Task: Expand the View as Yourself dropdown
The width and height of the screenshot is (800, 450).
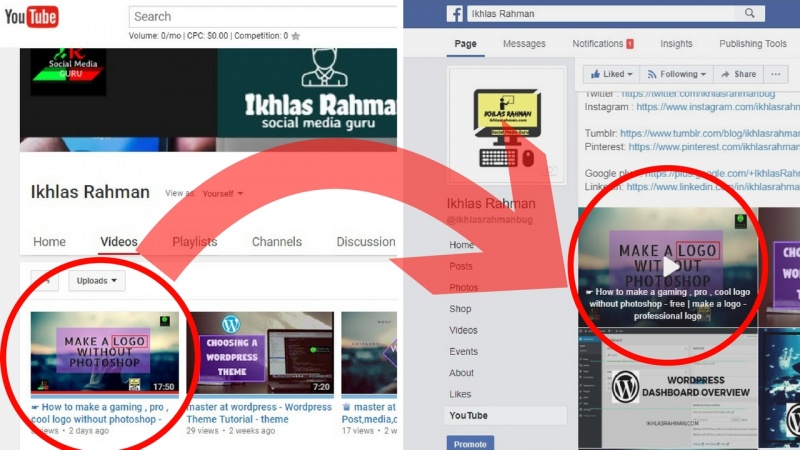Action: tap(222, 194)
